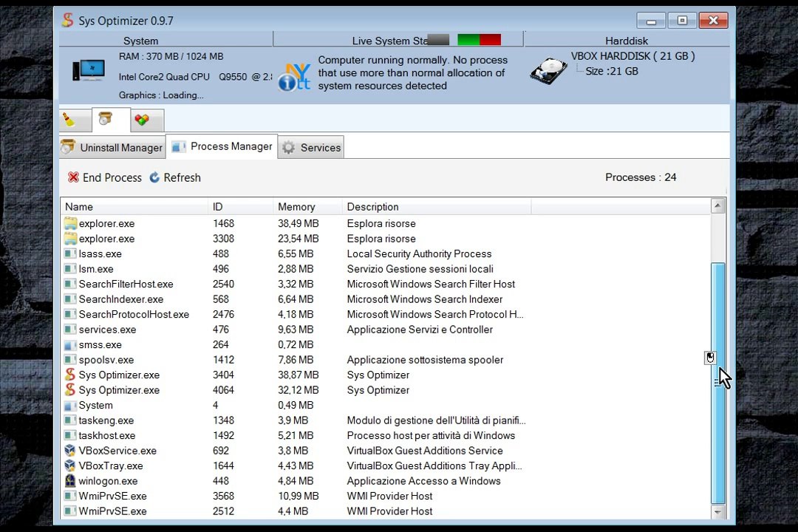Sort by the ID column header
The image size is (798, 532).
tap(240, 207)
